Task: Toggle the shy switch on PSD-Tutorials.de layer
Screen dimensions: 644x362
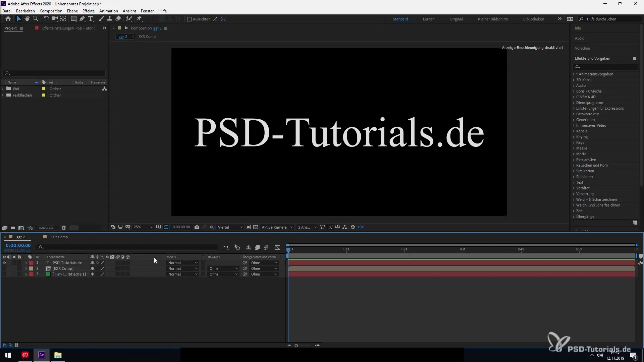Action: 92,263
